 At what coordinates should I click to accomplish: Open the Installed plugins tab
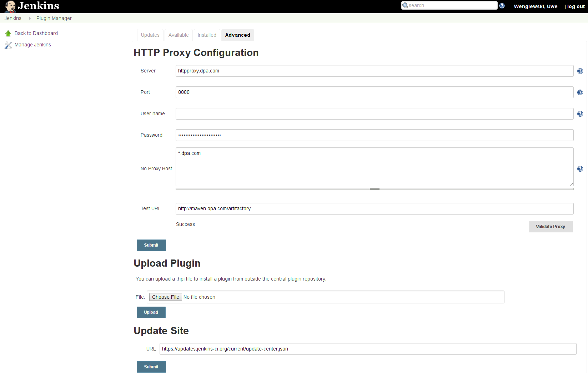(x=207, y=35)
